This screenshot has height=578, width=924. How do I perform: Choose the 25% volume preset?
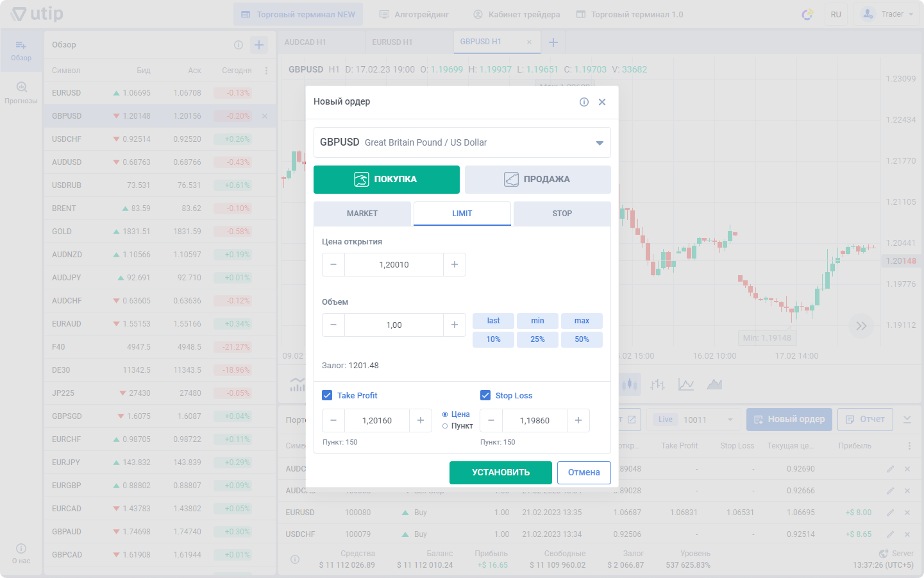(x=537, y=339)
